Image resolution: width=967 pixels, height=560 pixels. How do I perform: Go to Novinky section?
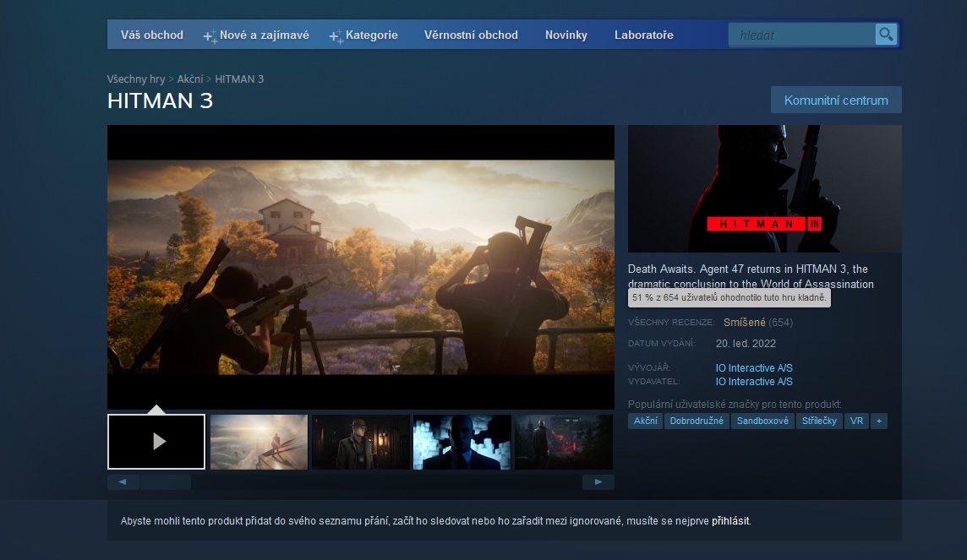coord(566,35)
